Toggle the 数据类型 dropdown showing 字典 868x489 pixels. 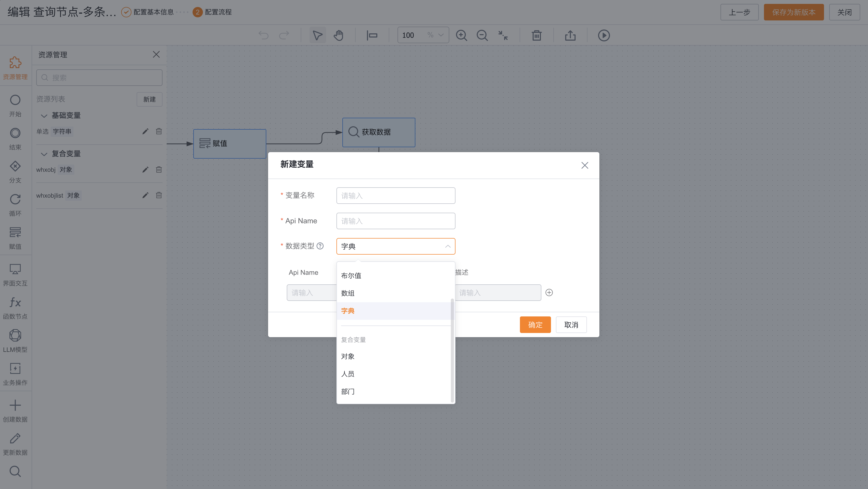click(396, 246)
